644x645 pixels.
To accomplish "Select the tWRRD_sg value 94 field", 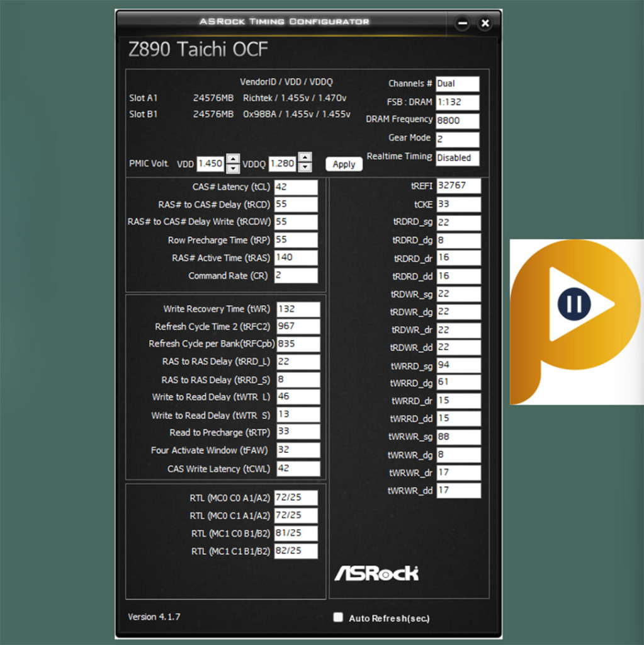I will pos(458,365).
